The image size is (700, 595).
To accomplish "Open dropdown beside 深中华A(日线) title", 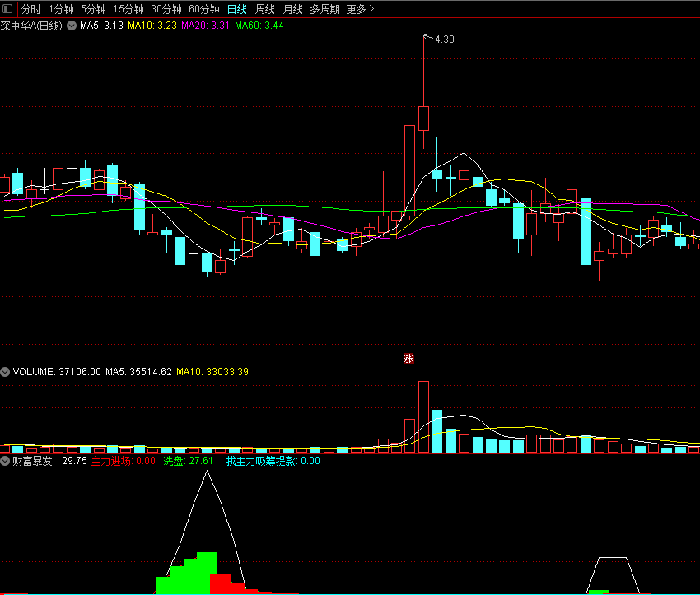I will click(x=72, y=26).
